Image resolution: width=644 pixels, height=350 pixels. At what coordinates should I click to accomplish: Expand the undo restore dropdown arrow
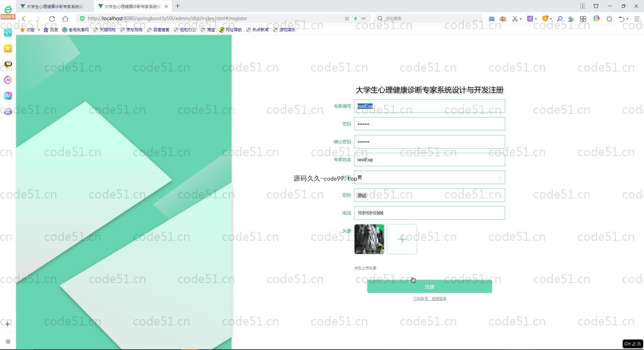[627, 19]
